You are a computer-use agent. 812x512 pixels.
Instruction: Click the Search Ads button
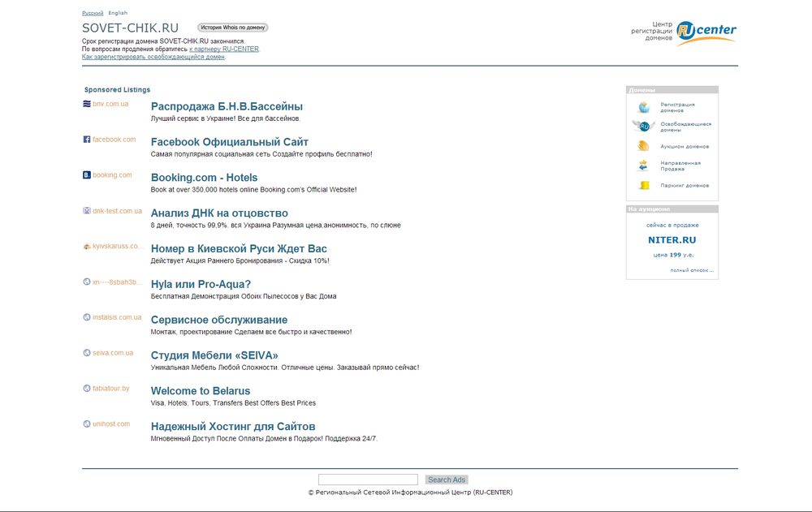pos(447,480)
